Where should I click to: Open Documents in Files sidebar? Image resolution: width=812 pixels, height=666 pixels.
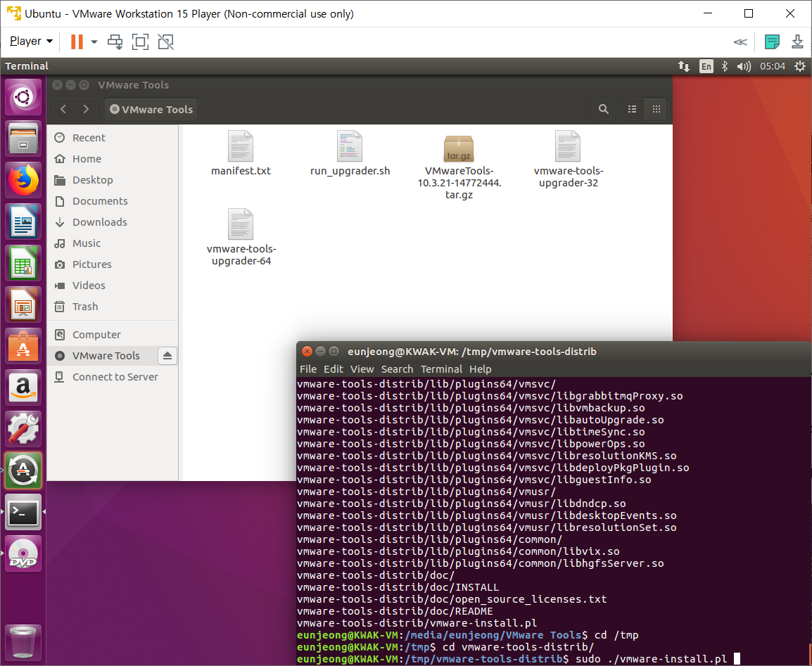click(x=113, y=200)
